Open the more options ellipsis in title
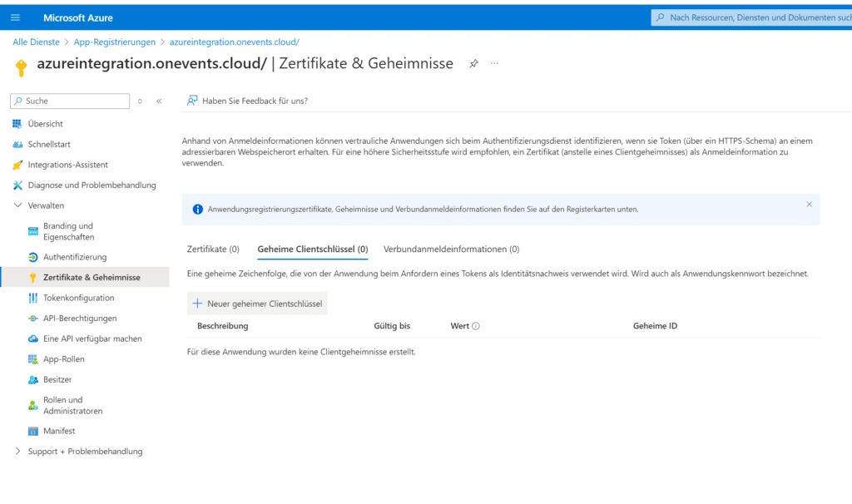The image size is (852, 504). (494, 64)
